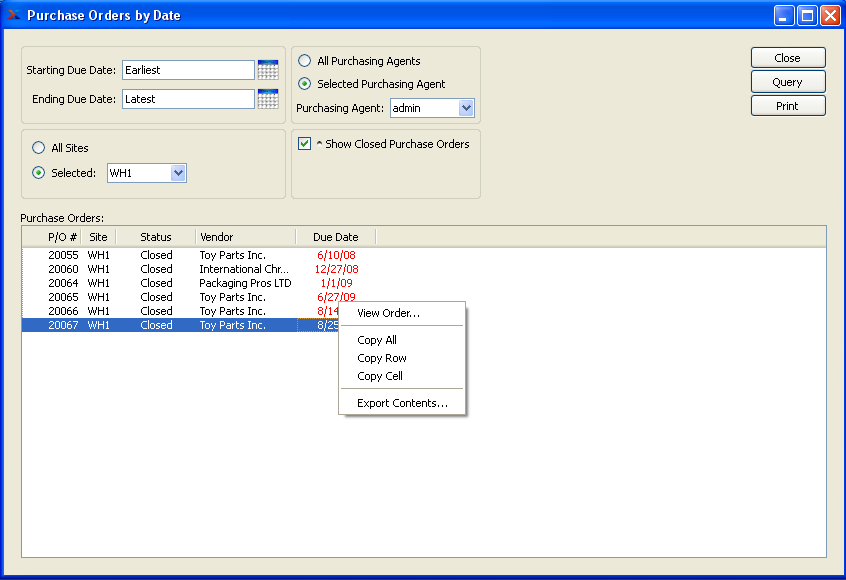This screenshot has height=580, width=846.
Task: Run the Query button
Action: 788,82
